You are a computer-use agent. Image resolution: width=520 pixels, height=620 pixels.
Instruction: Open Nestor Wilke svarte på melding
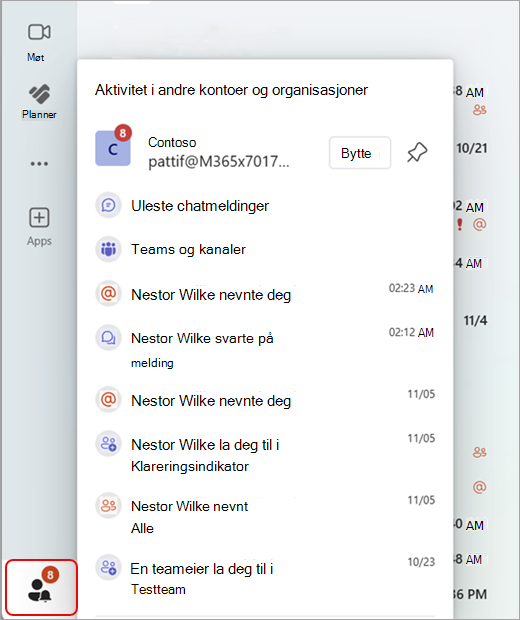click(264, 349)
